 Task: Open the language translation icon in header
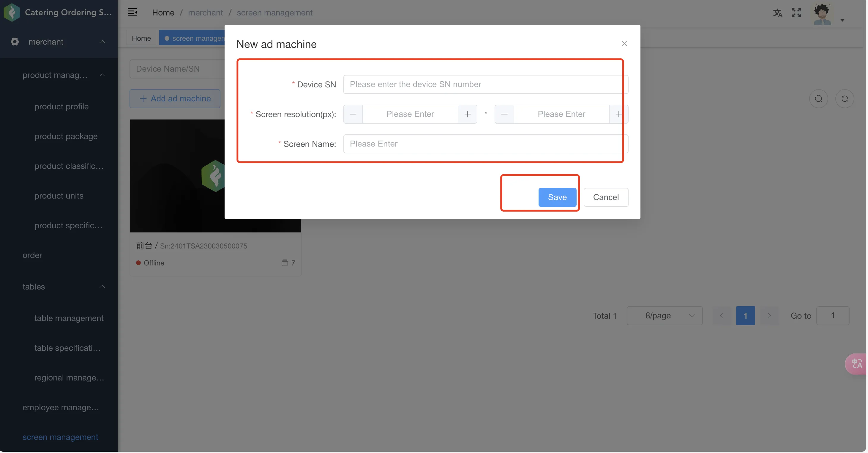pyautogui.click(x=777, y=13)
